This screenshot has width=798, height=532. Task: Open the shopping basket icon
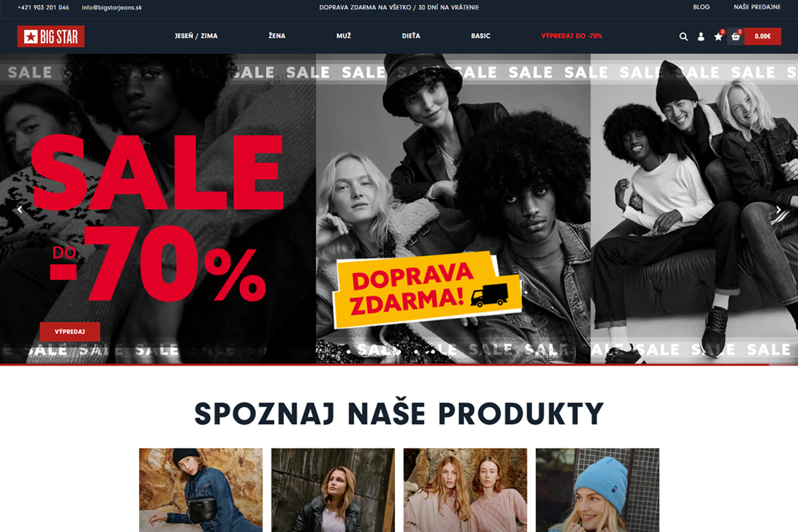coord(735,37)
